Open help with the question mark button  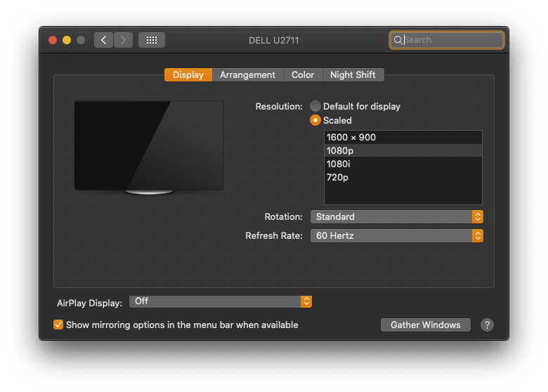[x=487, y=325]
